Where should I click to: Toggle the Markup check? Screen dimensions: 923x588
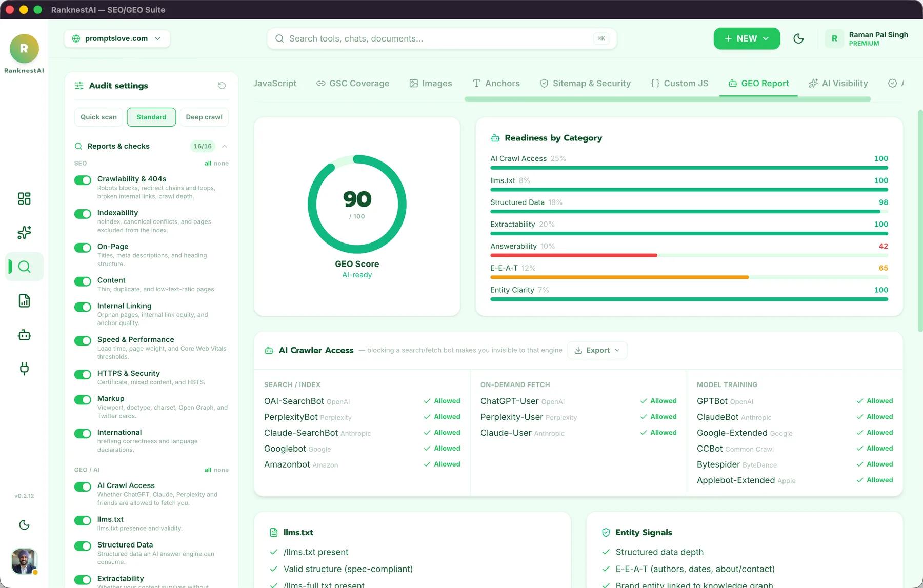coord(83,400)
